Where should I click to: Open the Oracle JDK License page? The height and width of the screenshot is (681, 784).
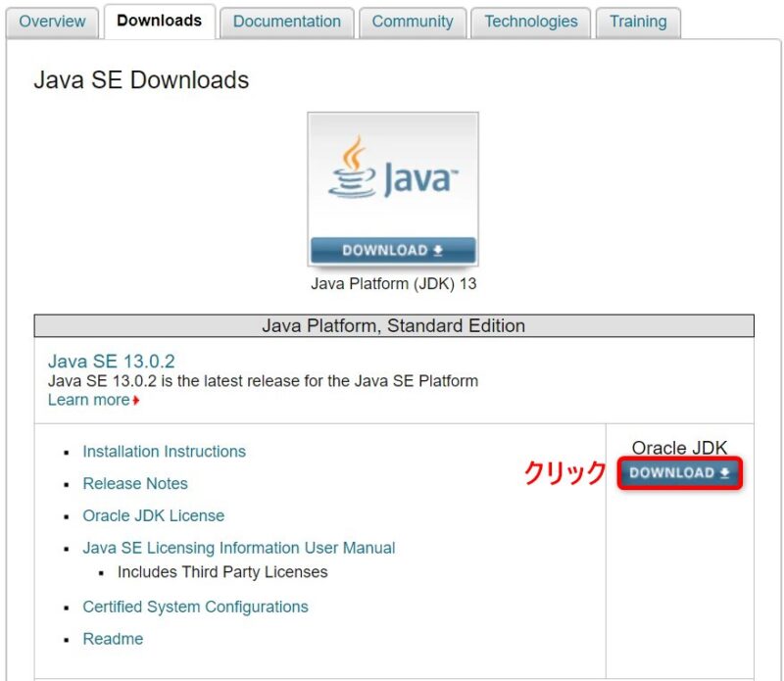pos(153,515)
